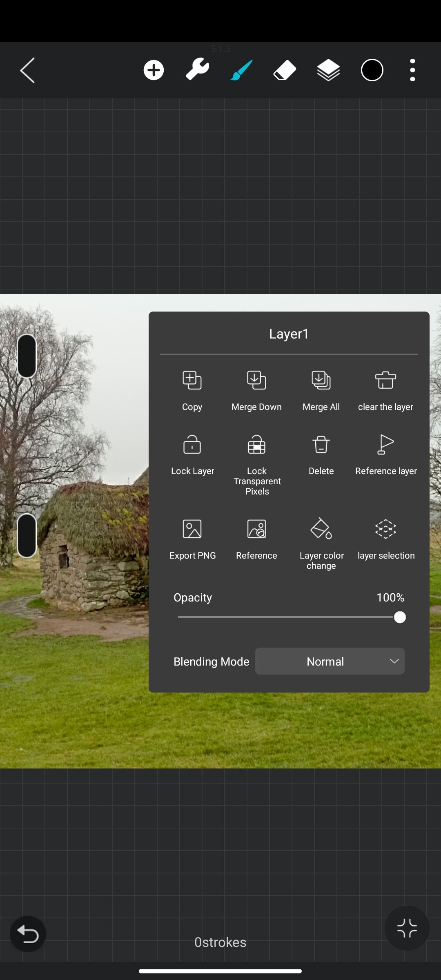Enable Lock Transparent Pixels
441x980 pixels.
[x=257, y=463]
